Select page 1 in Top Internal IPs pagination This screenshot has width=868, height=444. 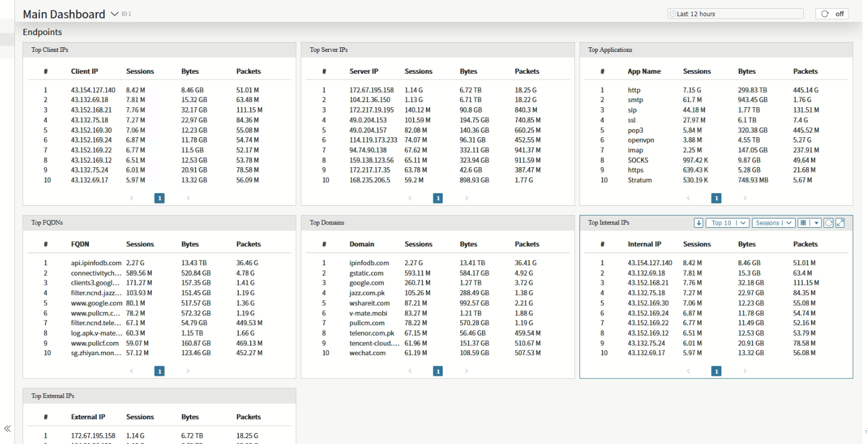click(716, 371)
